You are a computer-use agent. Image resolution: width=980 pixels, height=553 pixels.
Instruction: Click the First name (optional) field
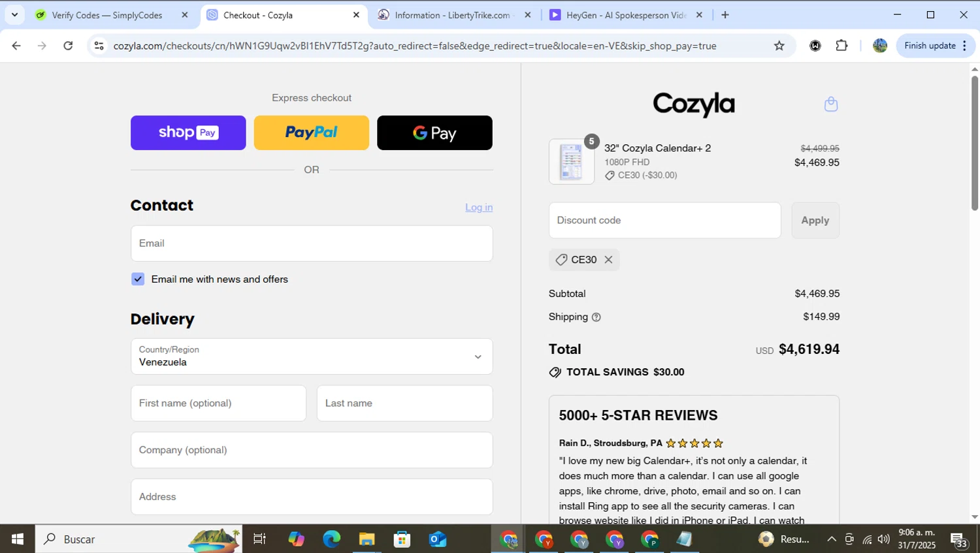point(218,403)
